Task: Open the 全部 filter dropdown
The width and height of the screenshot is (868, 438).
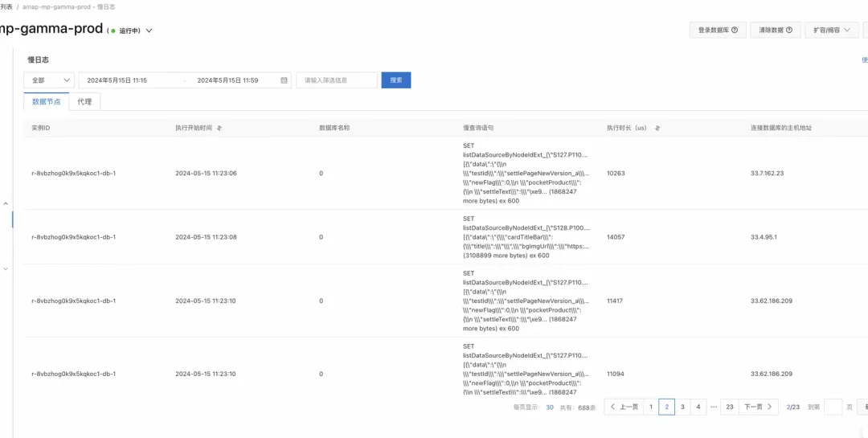Action: pos(49,80)
